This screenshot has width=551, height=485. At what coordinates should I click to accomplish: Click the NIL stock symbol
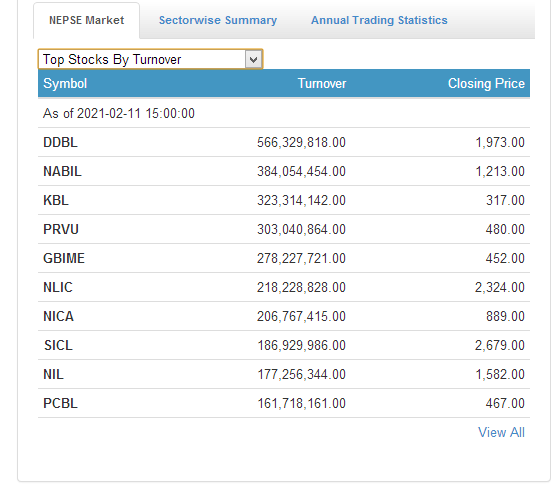tap(53, 374)
